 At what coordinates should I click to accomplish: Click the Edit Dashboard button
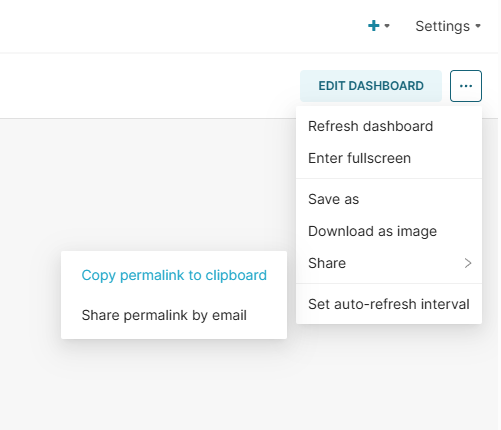click(x=371, y=86)
